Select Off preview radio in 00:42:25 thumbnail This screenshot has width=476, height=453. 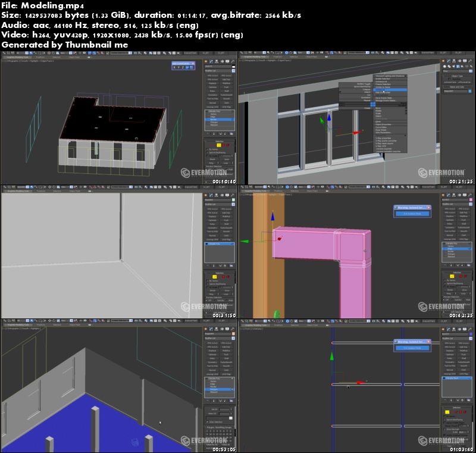[444, 299]
